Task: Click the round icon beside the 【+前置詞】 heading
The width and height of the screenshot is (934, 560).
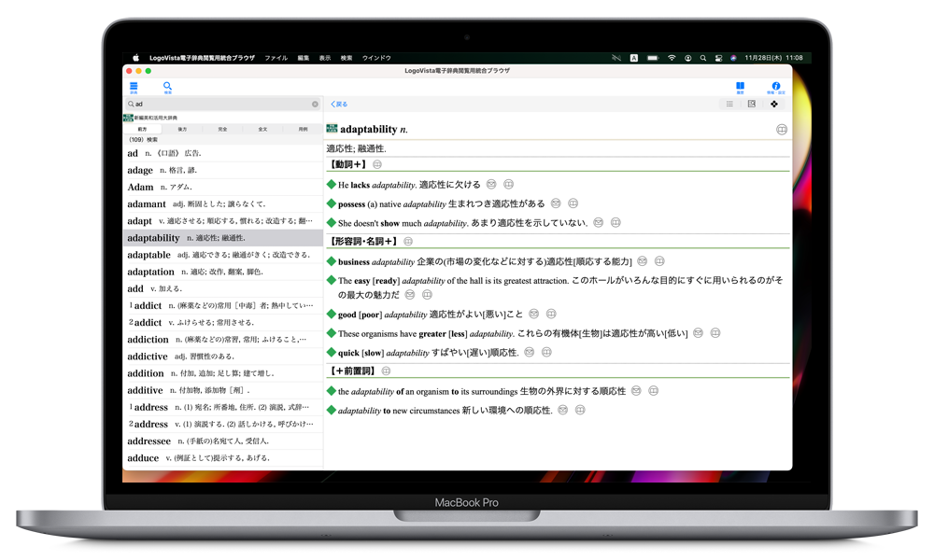Action: (386, 371)
